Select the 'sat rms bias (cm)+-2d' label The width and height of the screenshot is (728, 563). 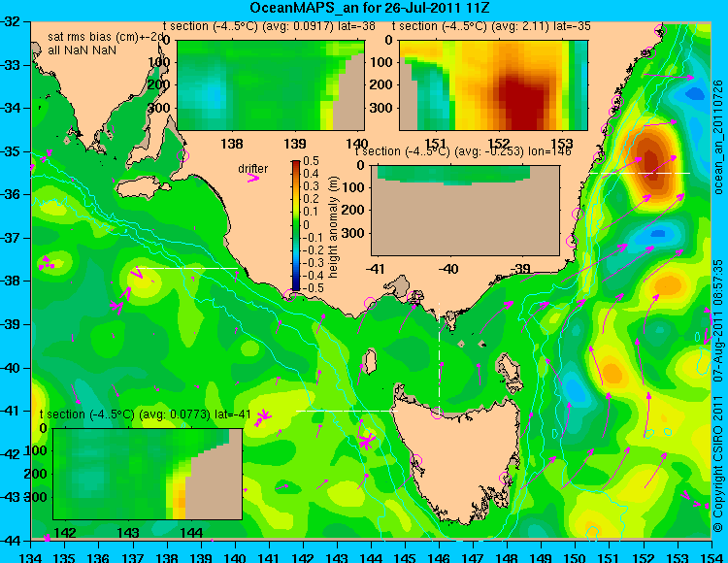pos(107,37)
